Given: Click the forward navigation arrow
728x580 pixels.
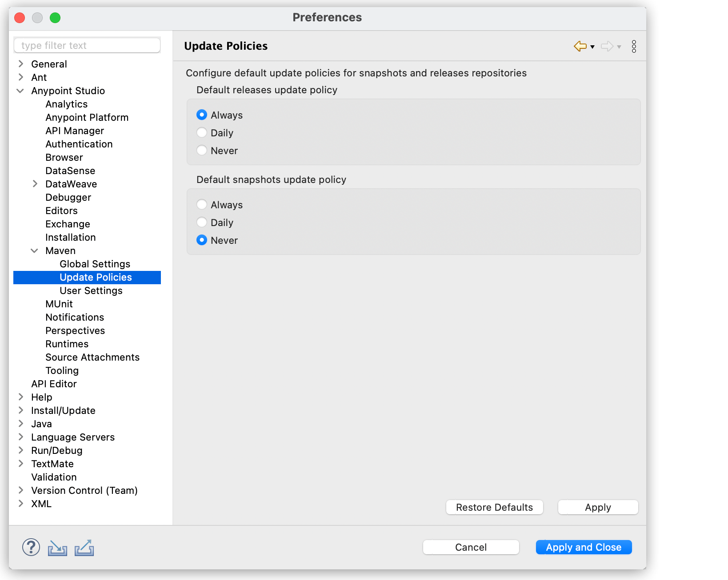Looking at the screenshot, I should click(x=607, y=46).
